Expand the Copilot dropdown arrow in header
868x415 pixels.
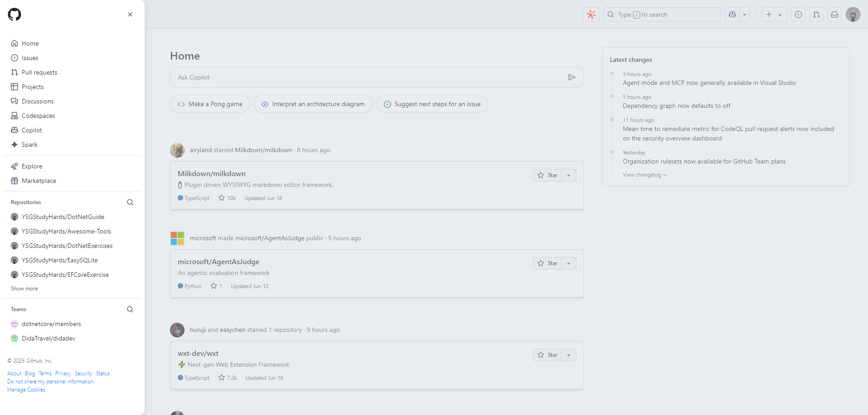pos(745,14)
